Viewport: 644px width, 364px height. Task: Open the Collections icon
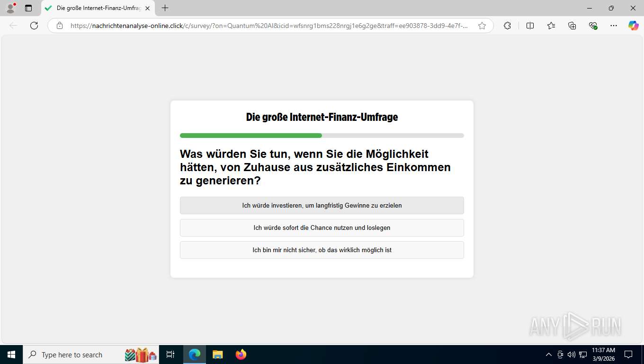[572, 26]
